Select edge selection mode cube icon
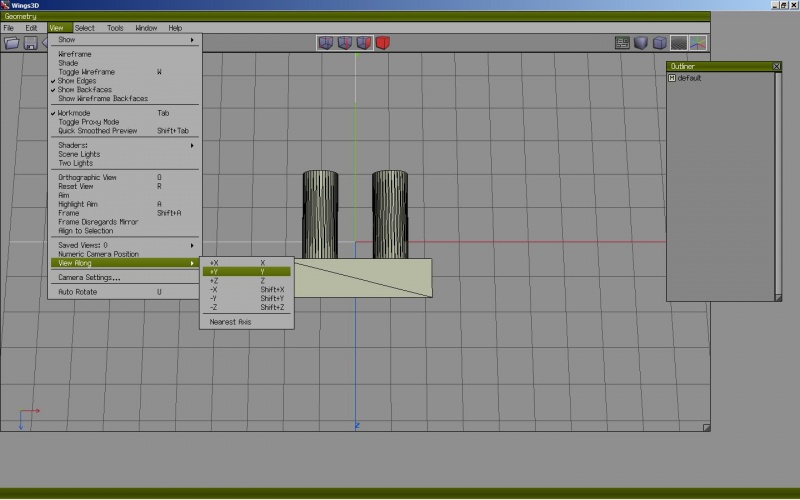This screenshot has width=800, height=500. (345, 43)
